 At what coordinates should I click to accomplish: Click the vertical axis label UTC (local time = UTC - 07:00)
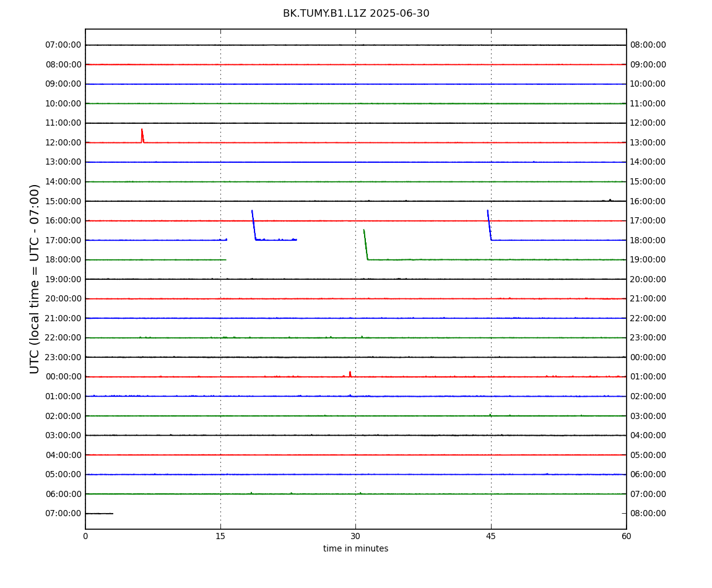point(35,279)
